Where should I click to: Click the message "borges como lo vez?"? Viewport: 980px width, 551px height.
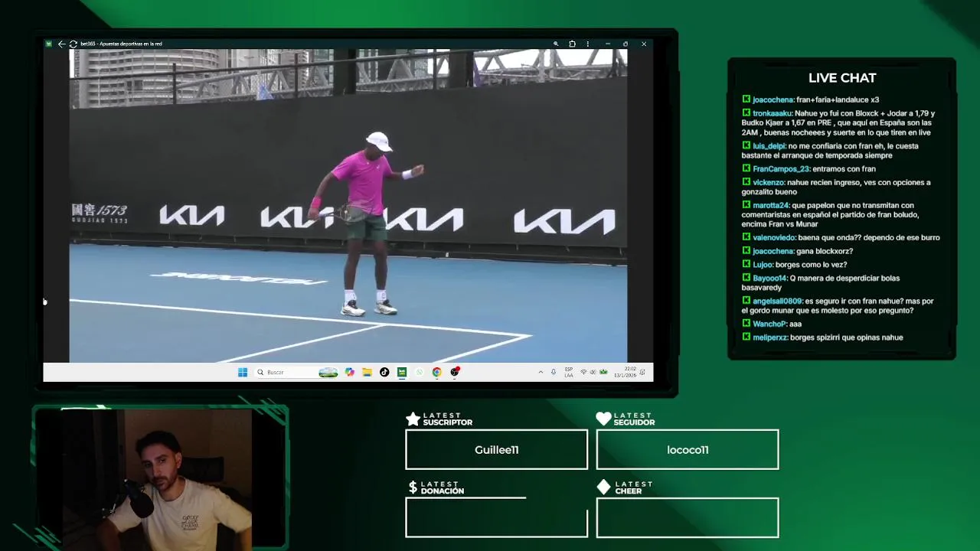[x=812, y=265]
